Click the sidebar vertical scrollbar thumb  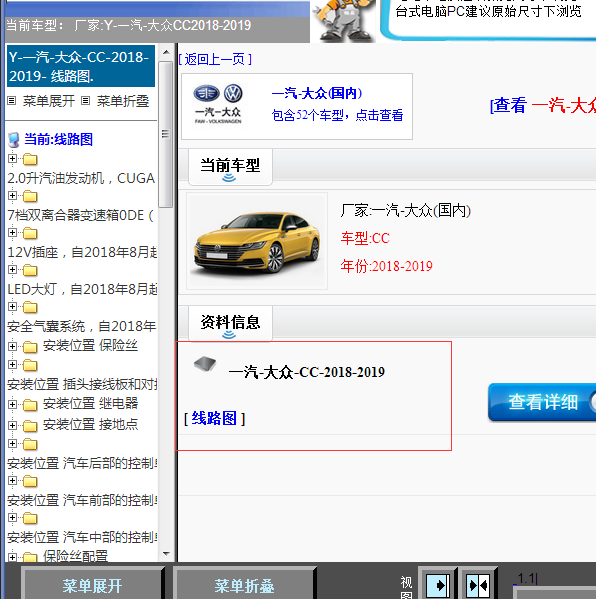[x=165, y=134]
